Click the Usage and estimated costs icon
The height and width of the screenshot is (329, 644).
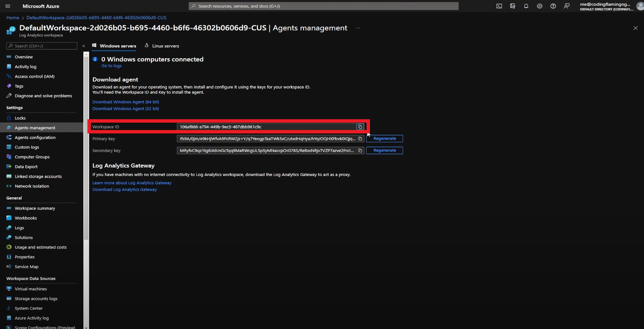(x=9, y=247)
